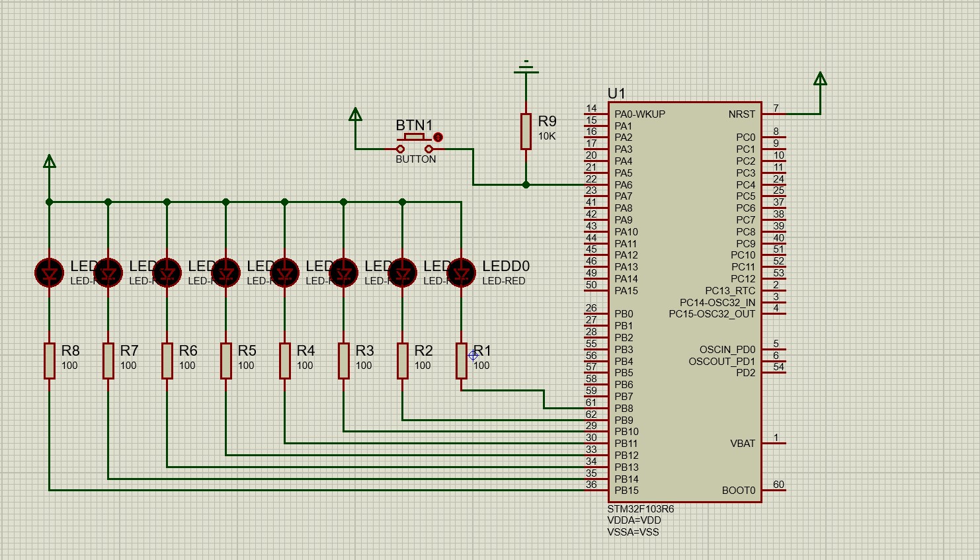The width and height of the screenshot is (980, 560).
Task: Click the BTN1 reference label
Action: click(x=414, y=125)
